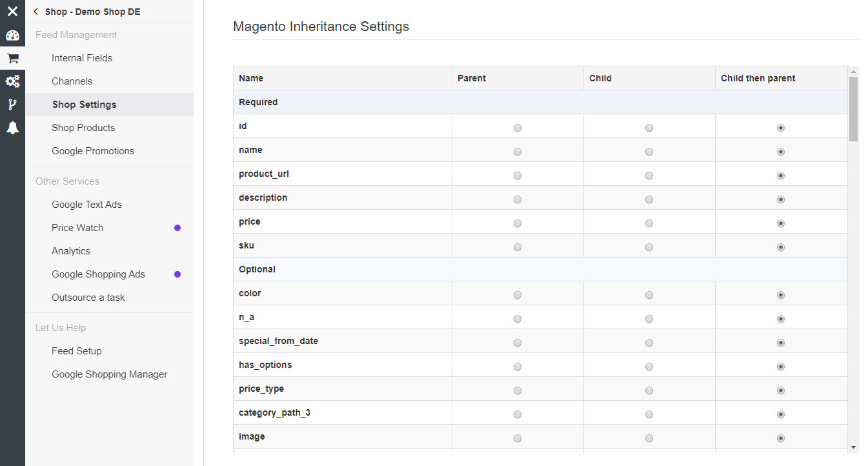The height and width of the screenshot is (466, 868).
Task: Set image to Child
Action: pos(649,438)
